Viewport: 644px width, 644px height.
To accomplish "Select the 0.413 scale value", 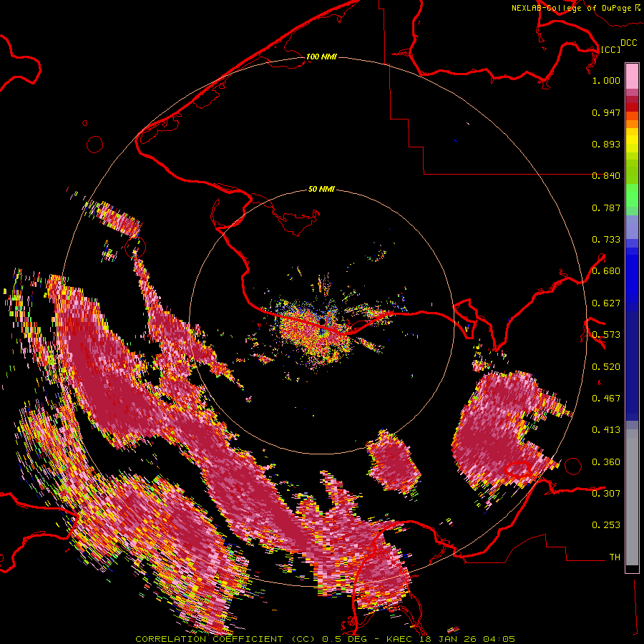I will click(x=606, y=430).
